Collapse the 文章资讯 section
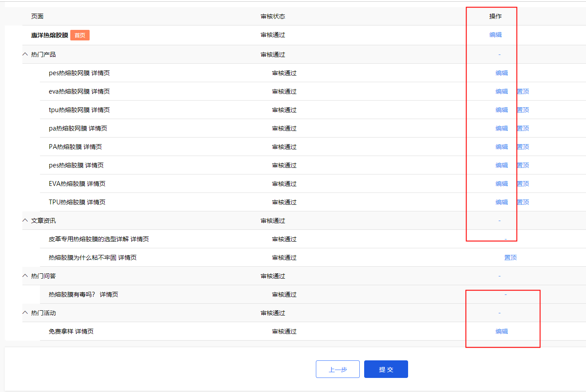Viewport: 586px width, 392px height. 25,221
